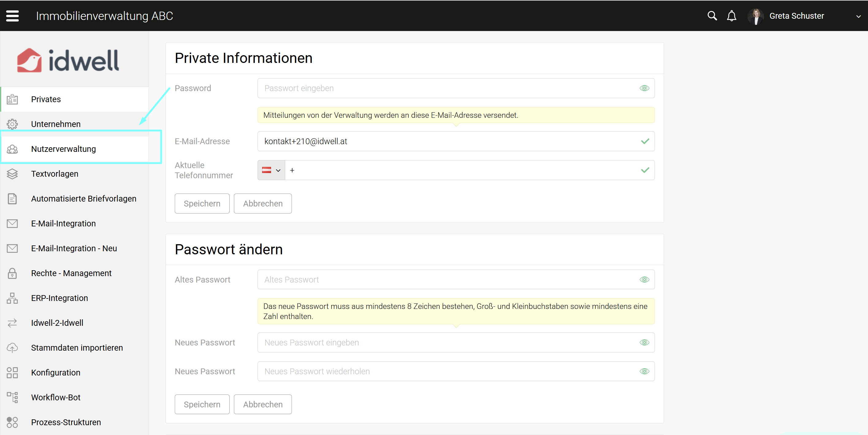Reveal the Neues Passwort wiederholen entry

(x=644, y=371)
